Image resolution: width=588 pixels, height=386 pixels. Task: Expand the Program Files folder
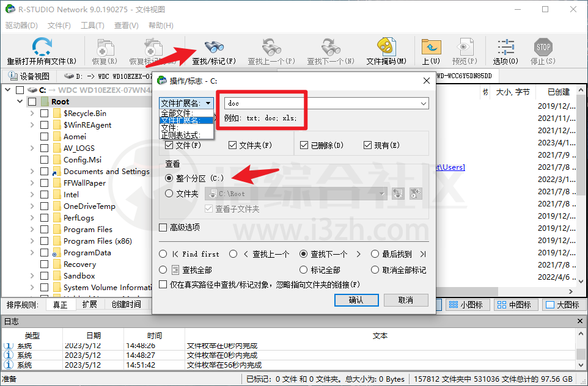click(32, 230)
